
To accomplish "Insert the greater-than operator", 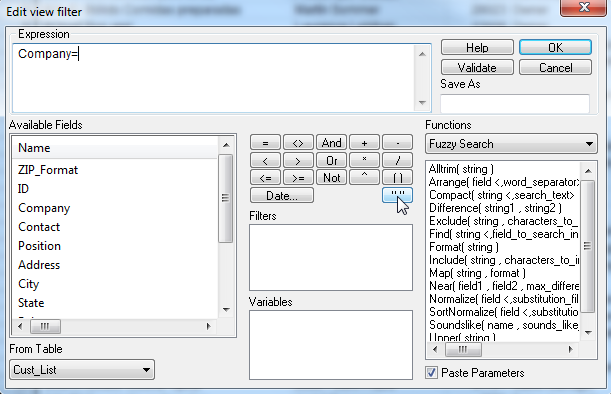I will click(x=298, y=160).
